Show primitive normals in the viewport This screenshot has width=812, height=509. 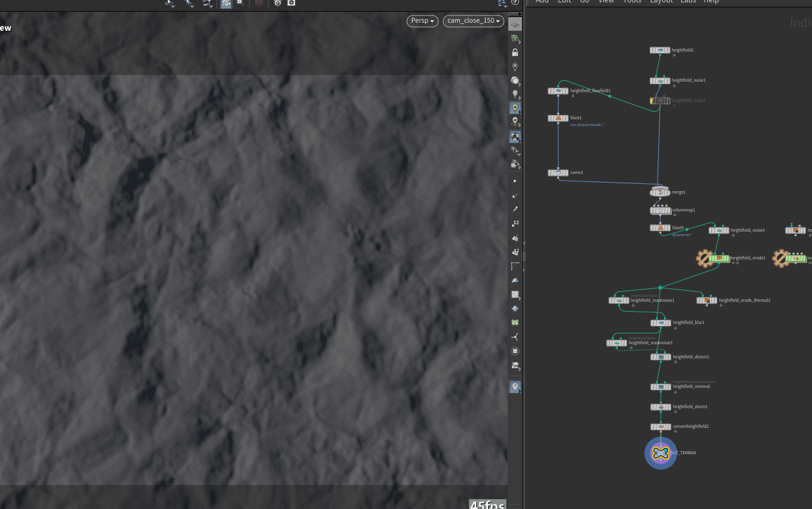515,237
